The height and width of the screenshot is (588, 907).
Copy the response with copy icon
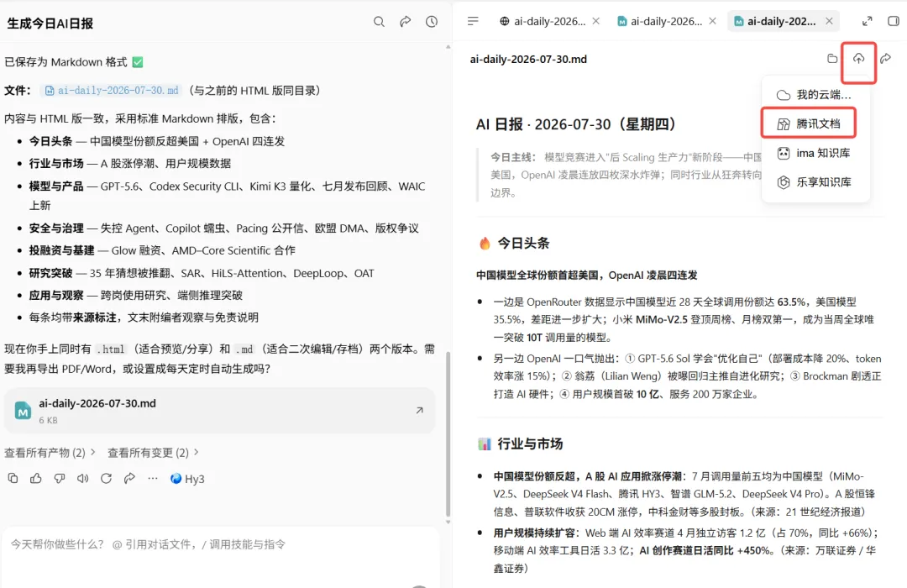tap(13, 478)
